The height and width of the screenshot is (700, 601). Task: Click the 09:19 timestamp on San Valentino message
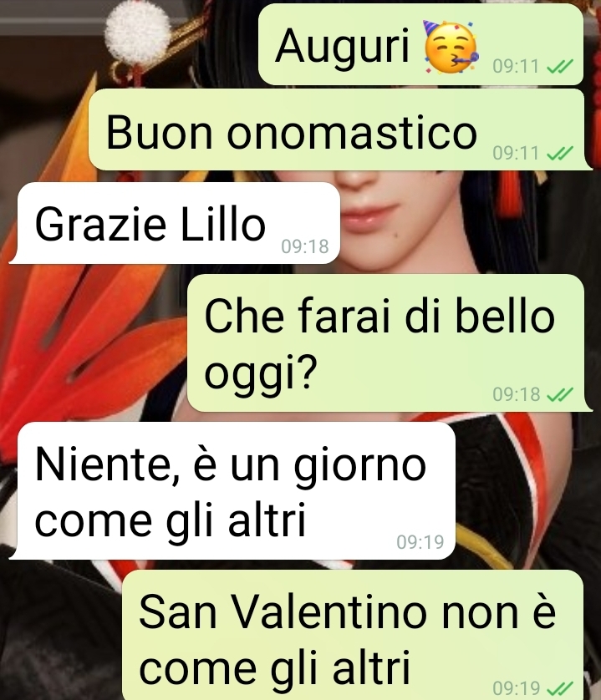click(516, 688)
